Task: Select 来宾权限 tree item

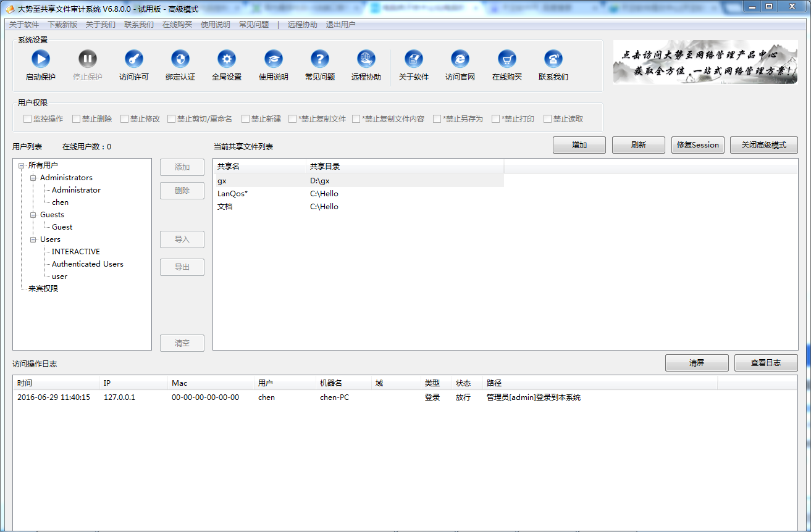Action: pyautogui.click(x=43, y=289)
